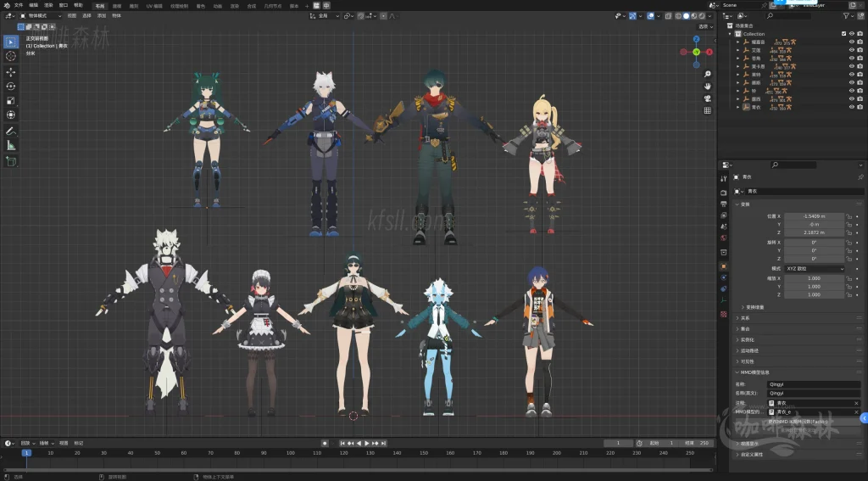Toggle the snapping magnet in header

(x=360, y=16)
